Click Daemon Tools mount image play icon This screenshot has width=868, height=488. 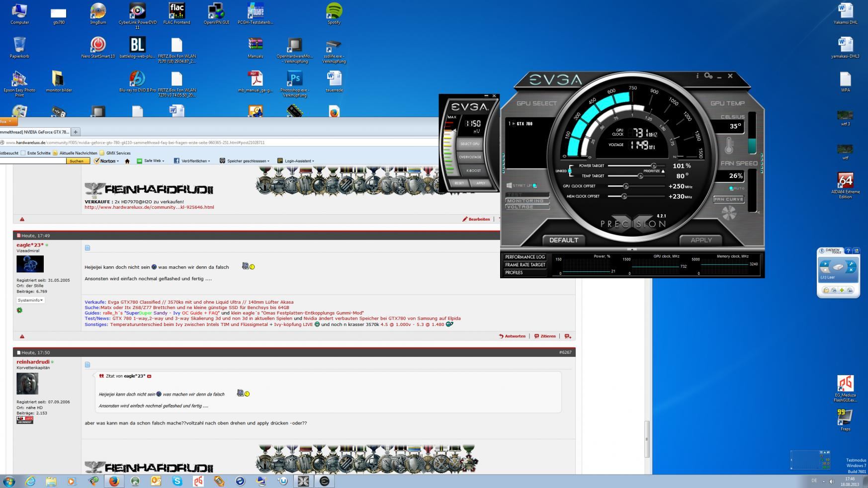(x=825, y=263)
